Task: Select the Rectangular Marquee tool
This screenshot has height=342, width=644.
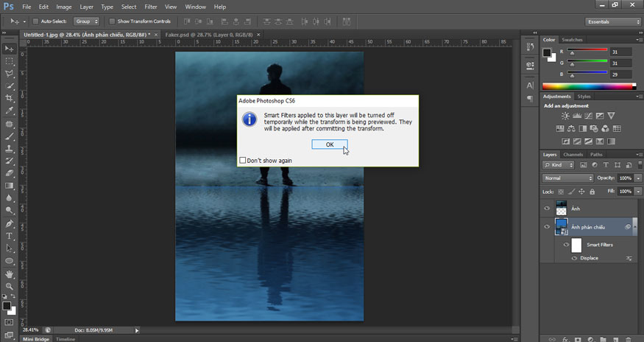Action: click(x=9, y=61)
